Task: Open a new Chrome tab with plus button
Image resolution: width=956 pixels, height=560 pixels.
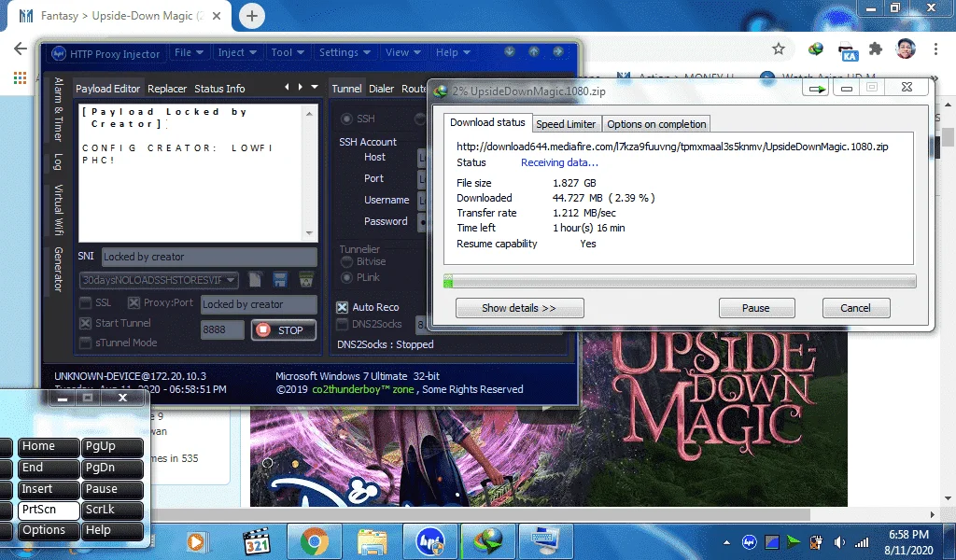Action: [252, 17]
